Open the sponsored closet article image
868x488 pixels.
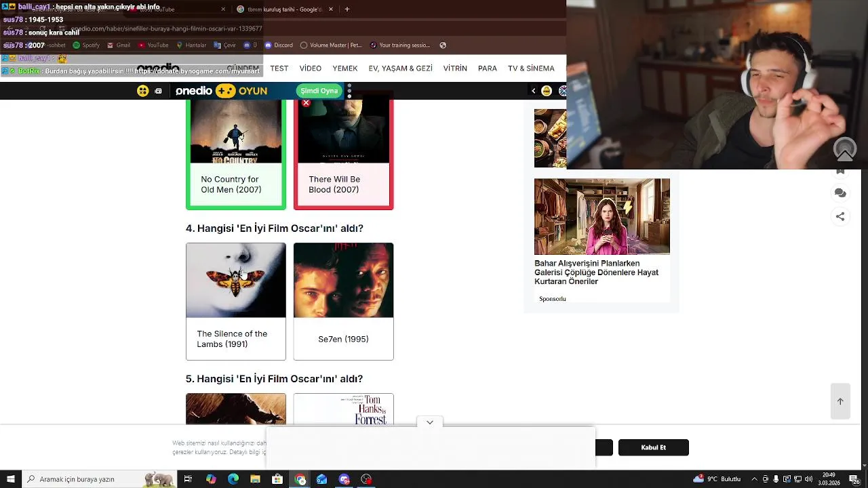pos(602,216)
